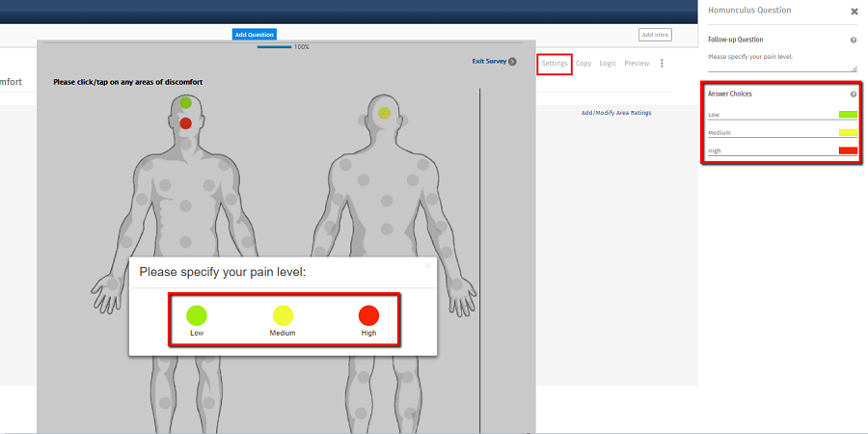Edit the Follow-up Question text field
The width and height of the screenshot is (868, 434).
782,61
